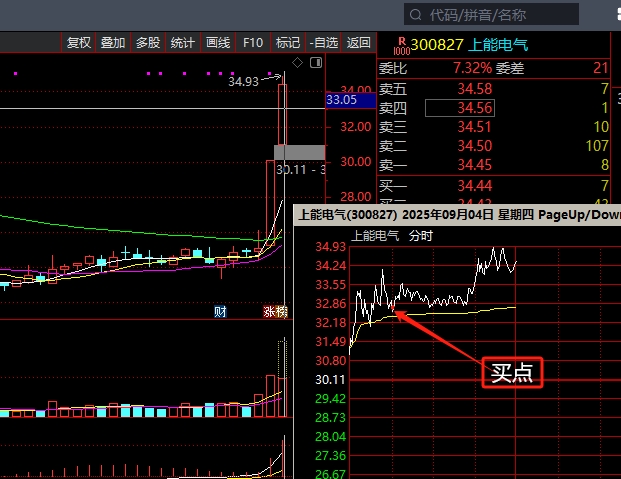The width and height of the screenshot is (621, 479).
Task: Click the blue 33.05 price cursor label
Action: pos(351,100)
